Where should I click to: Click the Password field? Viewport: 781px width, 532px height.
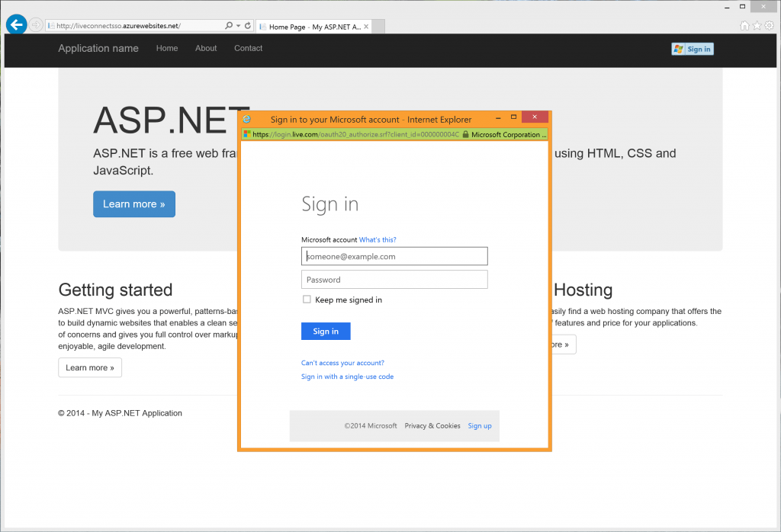point(394,280)
